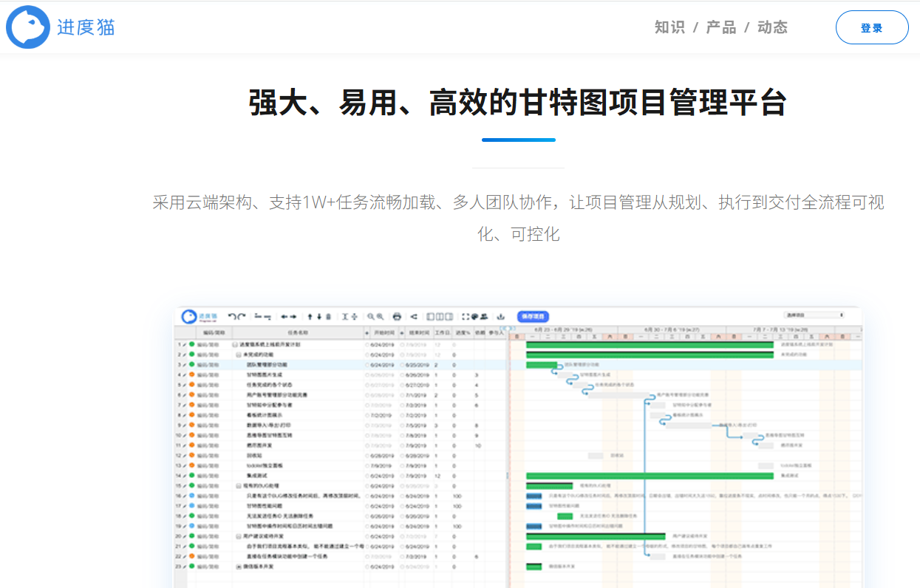This screenshot has width=920, height=588.
Task: Click the blue status dot on row 19
Action: click(x=191, y=527)
